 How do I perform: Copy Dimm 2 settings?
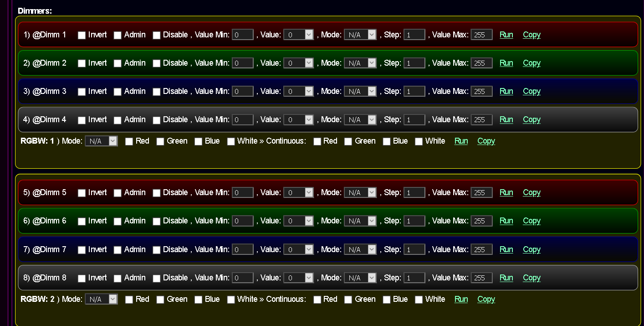[532, 63]
